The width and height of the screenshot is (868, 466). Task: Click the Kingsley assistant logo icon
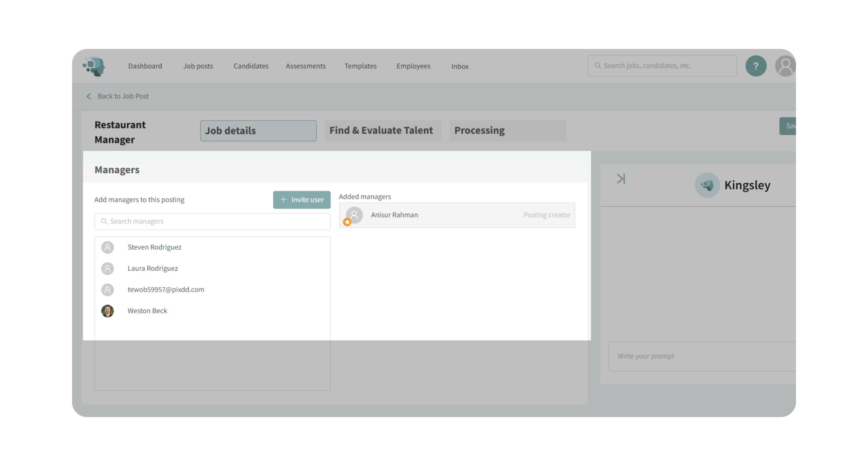tap(707, 185)
